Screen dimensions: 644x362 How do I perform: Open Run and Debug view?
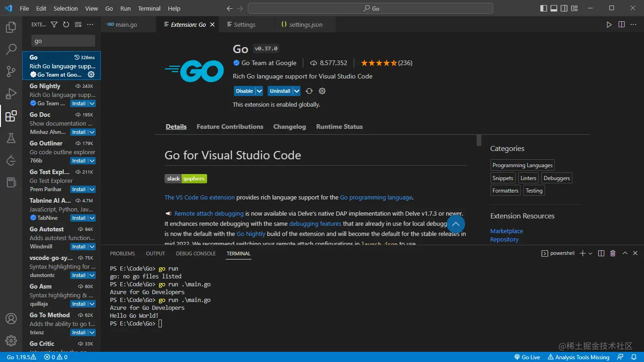tap(11, 93)
